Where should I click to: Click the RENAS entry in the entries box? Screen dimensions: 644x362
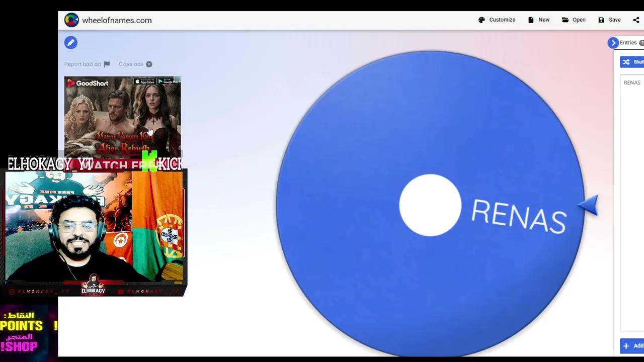pyautogui.click(x=632, y=82)
